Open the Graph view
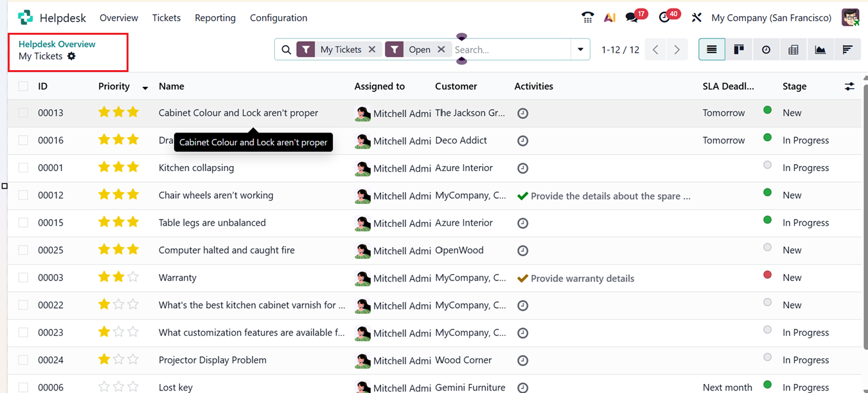The height and width of the screenshot is (393, 868). click(820, 50)
